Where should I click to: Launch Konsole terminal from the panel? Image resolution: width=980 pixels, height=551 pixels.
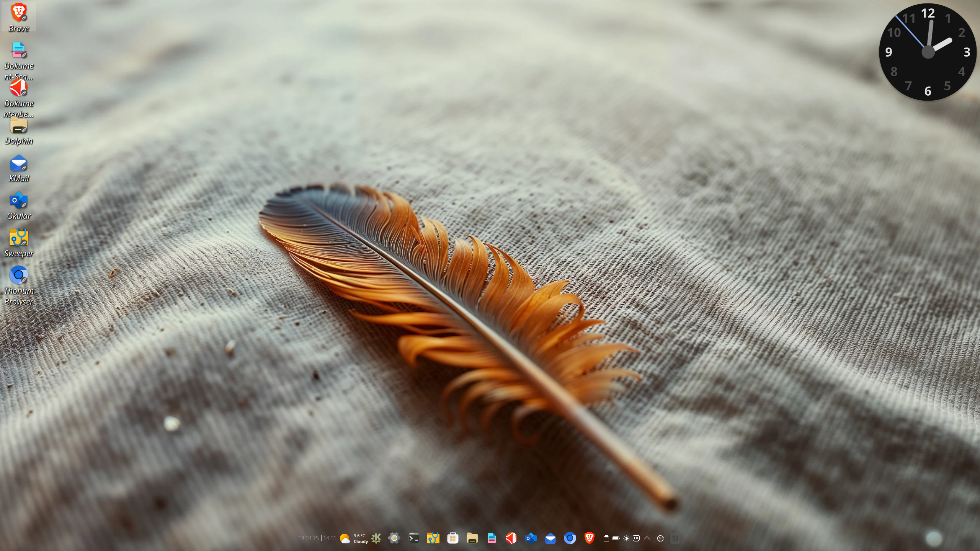click(x=413, y=538)
